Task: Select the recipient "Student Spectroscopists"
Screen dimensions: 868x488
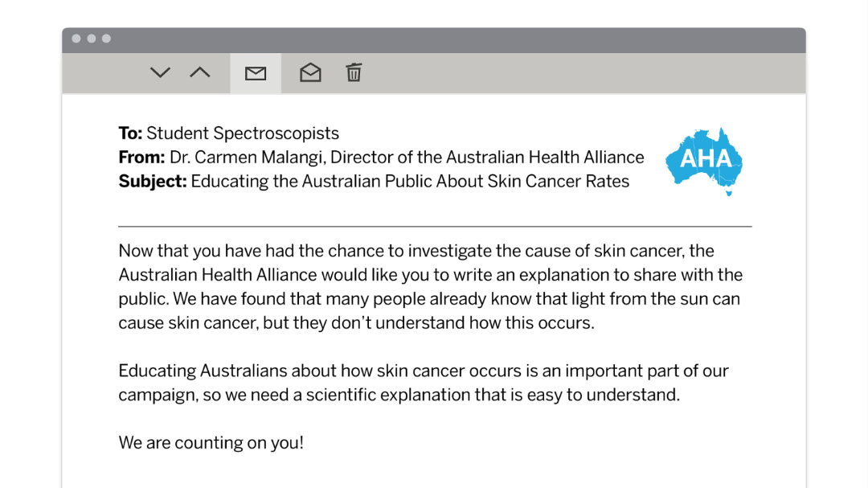Action: pos(243,133)
